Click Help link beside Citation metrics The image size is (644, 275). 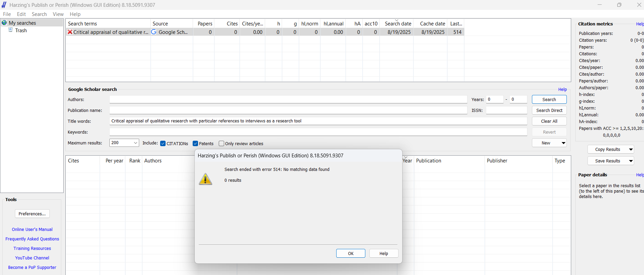pos(640,24)
